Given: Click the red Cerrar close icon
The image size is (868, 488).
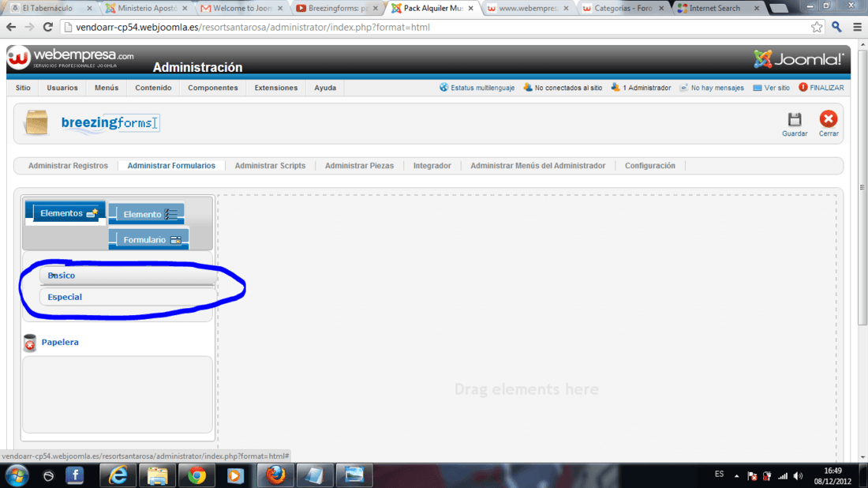Looking at the screenshot, I should [828, 119].
